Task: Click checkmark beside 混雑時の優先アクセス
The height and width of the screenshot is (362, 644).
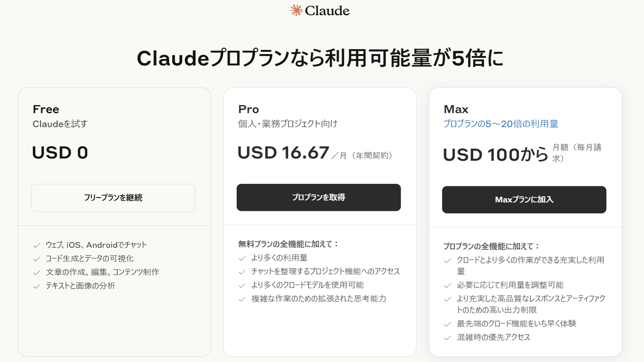Action: click(x=447, y=338)
